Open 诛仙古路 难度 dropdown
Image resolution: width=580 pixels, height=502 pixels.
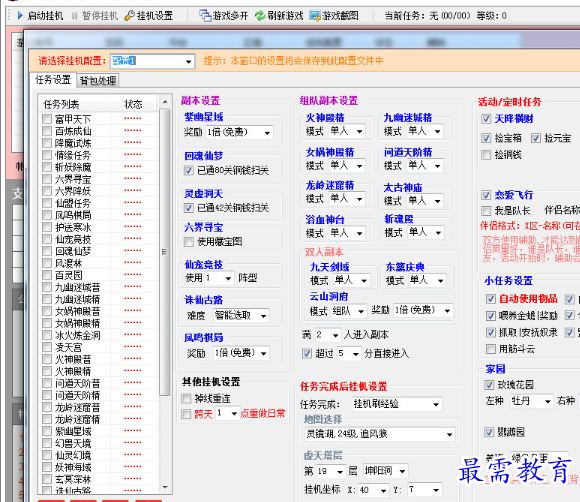[242, 316]
